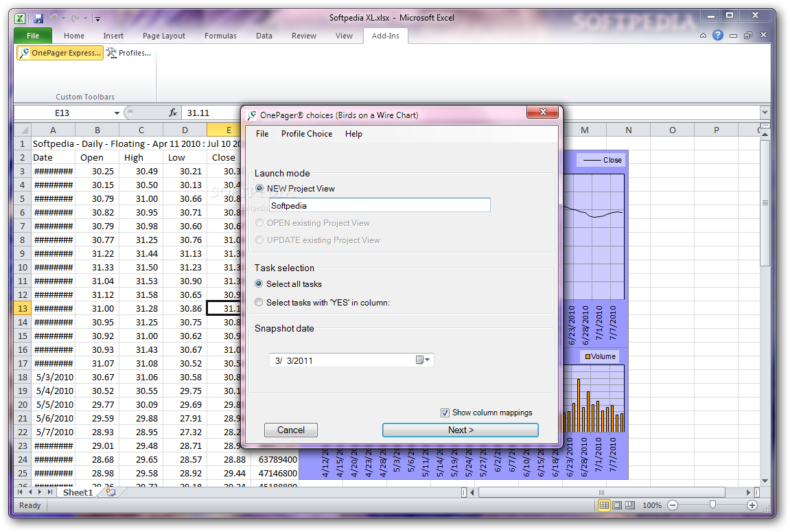Select NEW Project View radio button

[259, 188]
